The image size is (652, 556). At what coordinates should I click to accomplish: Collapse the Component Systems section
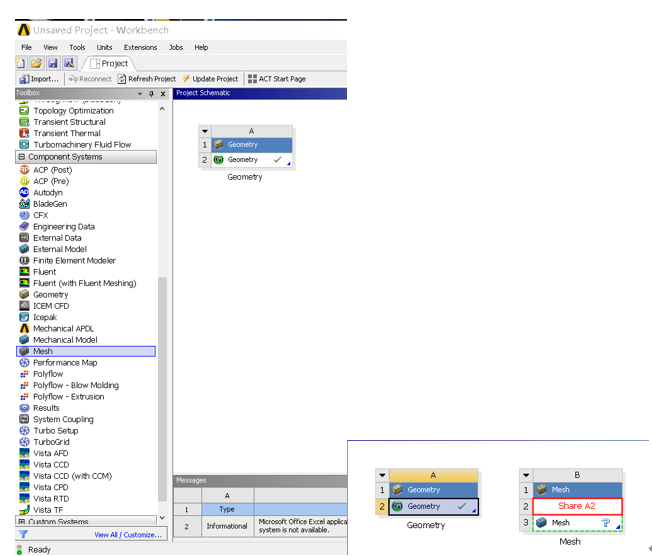tap(22, 157)
